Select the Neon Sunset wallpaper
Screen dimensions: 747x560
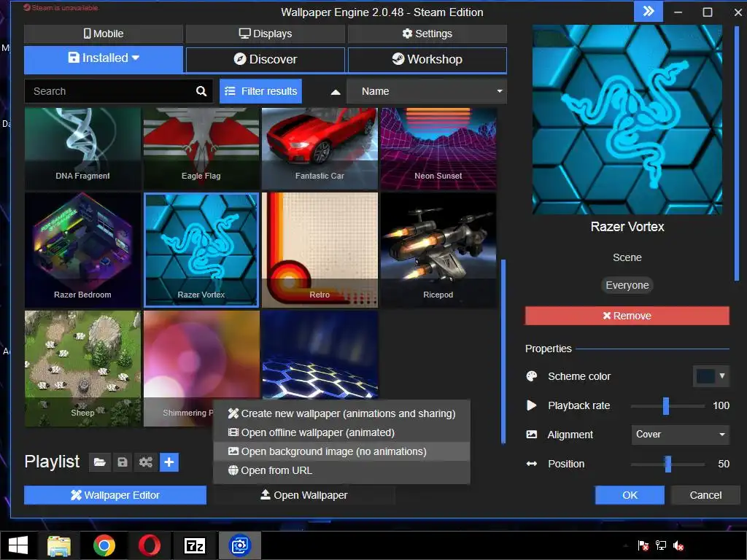[438, 149]
